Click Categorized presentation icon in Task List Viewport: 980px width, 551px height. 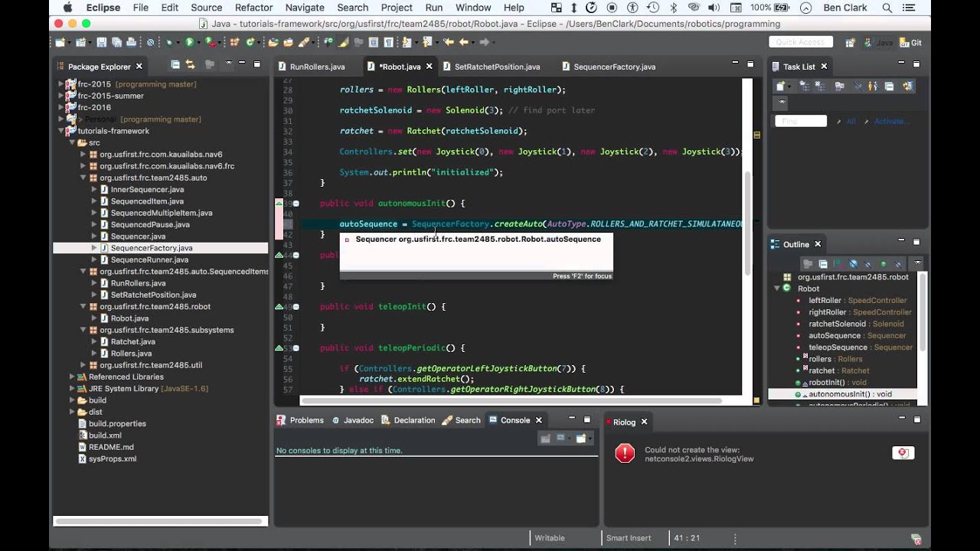tap(804, 86)
